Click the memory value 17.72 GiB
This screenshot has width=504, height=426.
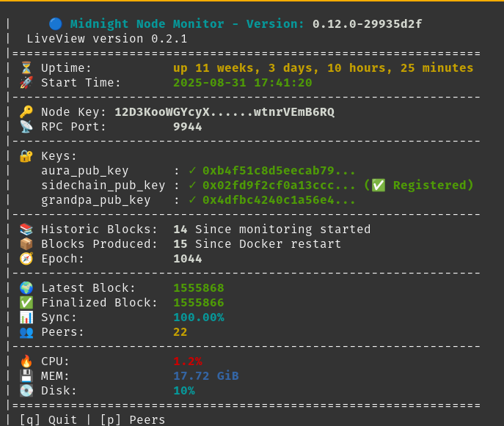(x=206, y=376)
